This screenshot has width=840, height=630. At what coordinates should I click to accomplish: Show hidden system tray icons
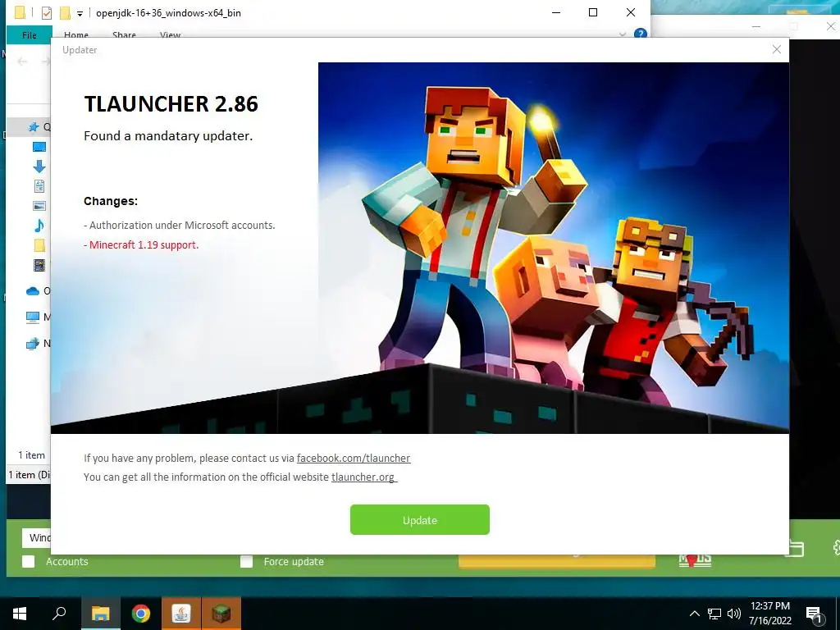coord(694,614)
